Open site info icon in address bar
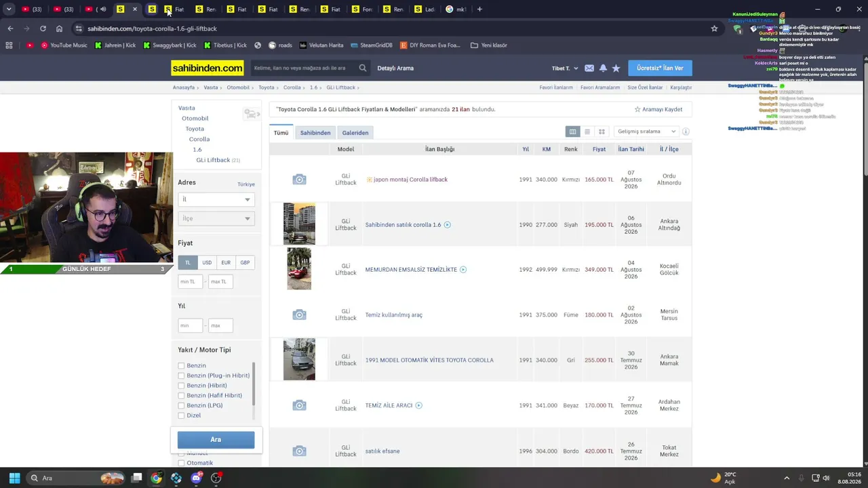Viewport: 868px width, 488px height. (x=79, y=28)
